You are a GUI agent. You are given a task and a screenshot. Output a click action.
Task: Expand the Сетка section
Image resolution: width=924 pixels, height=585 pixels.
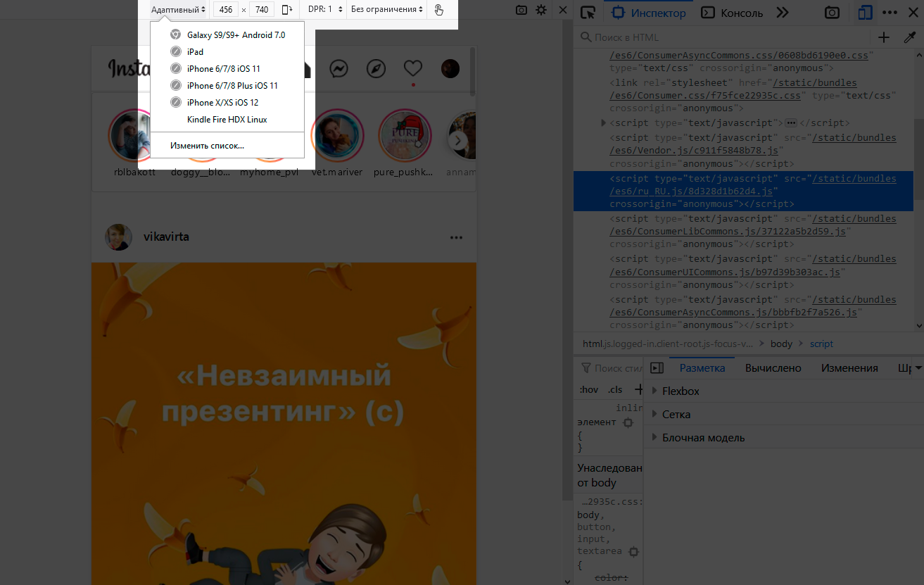(x=783, y=414)
